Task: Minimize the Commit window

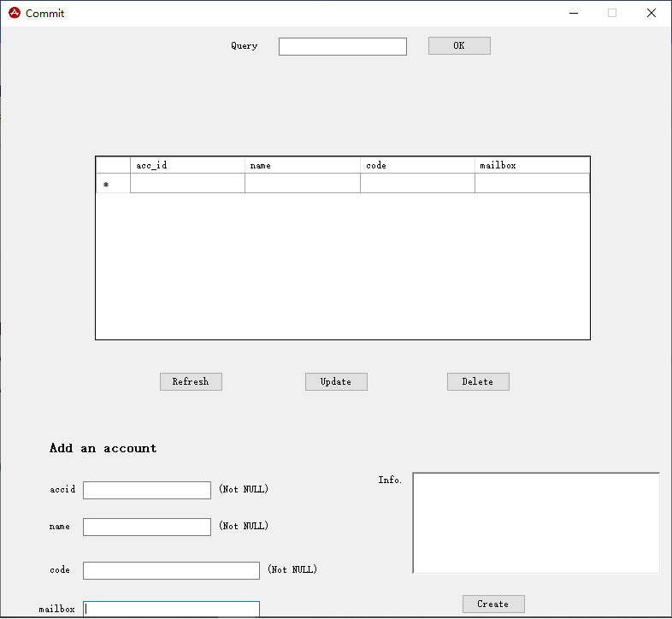Action: click(x=574, y=14)
